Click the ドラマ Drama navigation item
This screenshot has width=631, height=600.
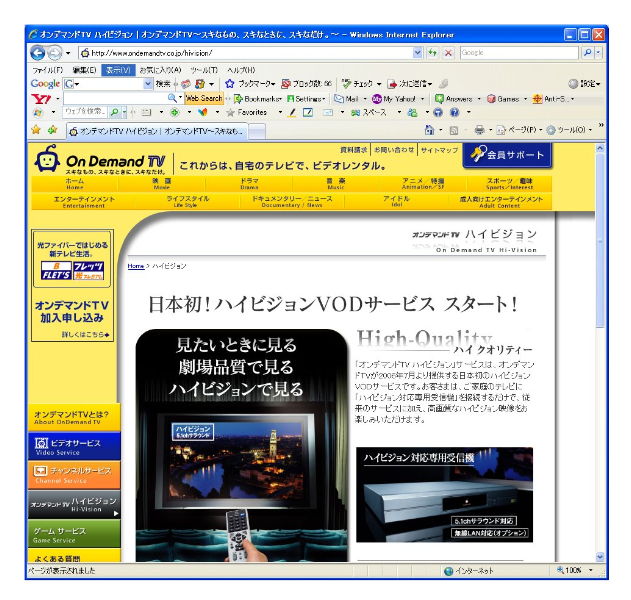click(x=249, y=184)
